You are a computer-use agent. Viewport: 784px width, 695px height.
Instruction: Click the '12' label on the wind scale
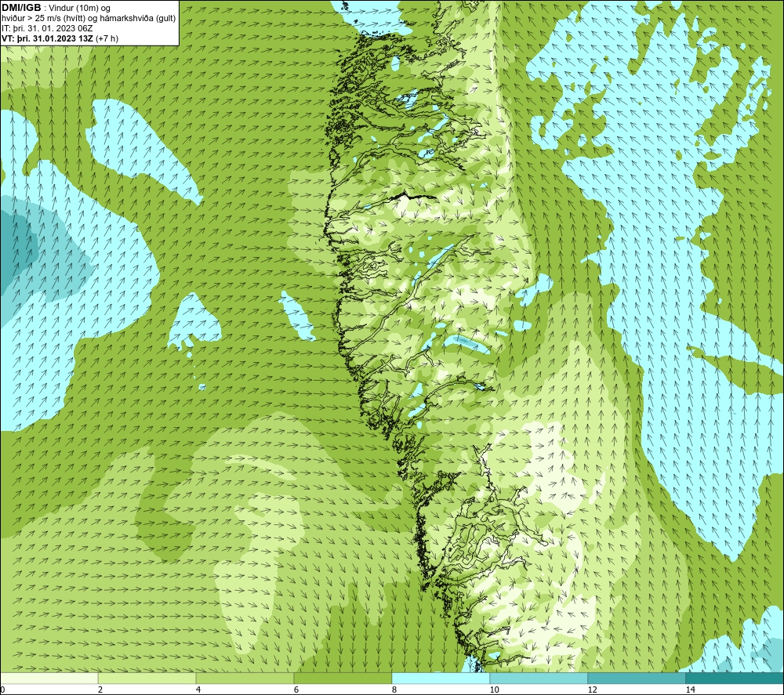[x=592, y=690]
